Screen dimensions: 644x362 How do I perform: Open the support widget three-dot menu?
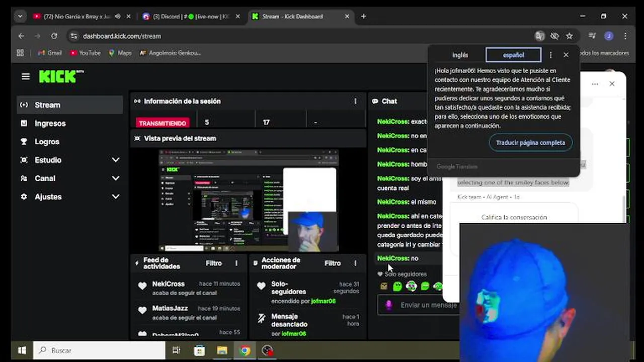[595, 84]
